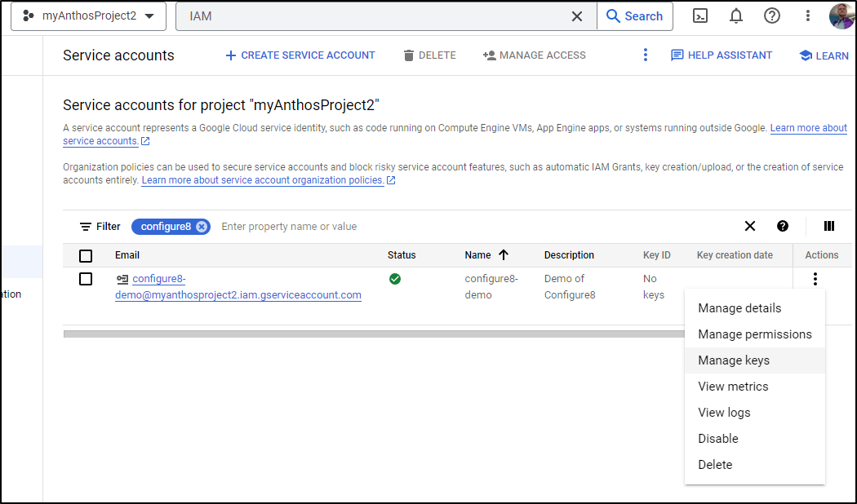Open the Service accounts toolbar overflow menu
The image size is (857, 504).
click(x=646, y=55)
